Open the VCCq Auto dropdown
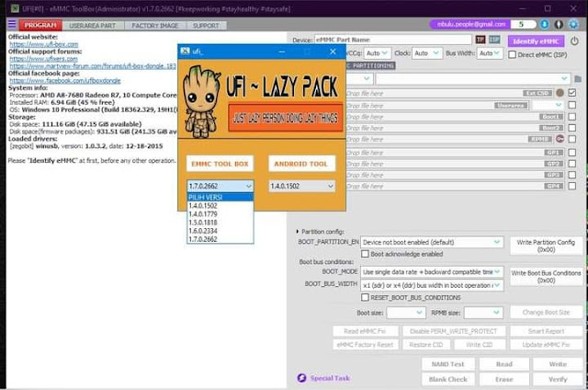Screen dimensions: 588x390 coord(378,53)
